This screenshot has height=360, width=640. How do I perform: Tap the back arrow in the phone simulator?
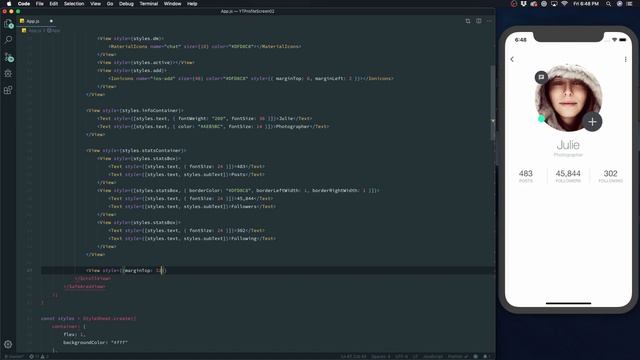(x=512, y=59)
